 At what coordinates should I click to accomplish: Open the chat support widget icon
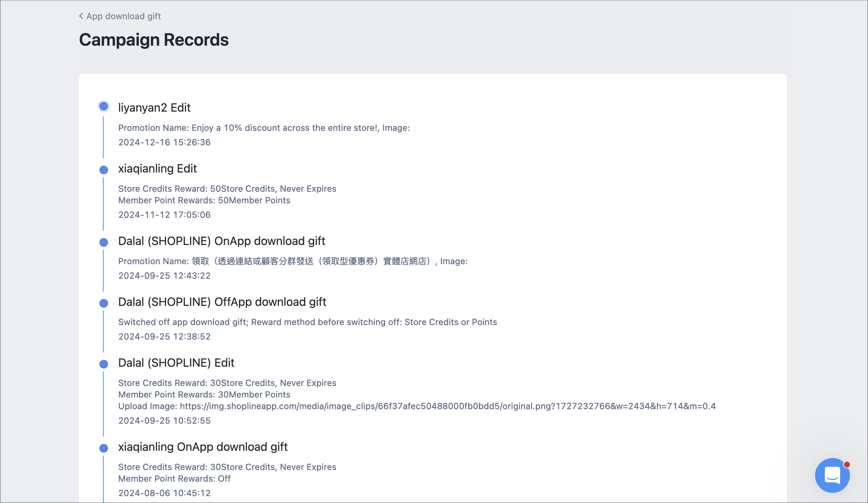pos(832,475)
